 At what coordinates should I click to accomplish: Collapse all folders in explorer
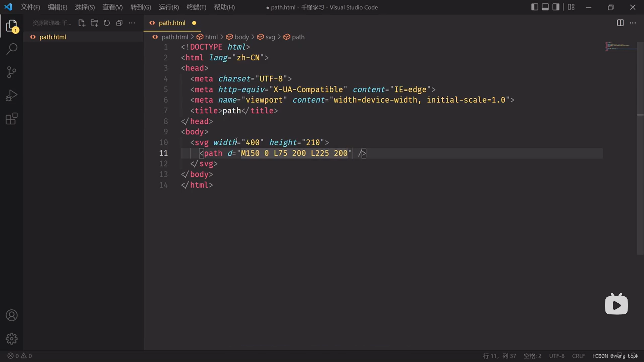coord(119,23)
